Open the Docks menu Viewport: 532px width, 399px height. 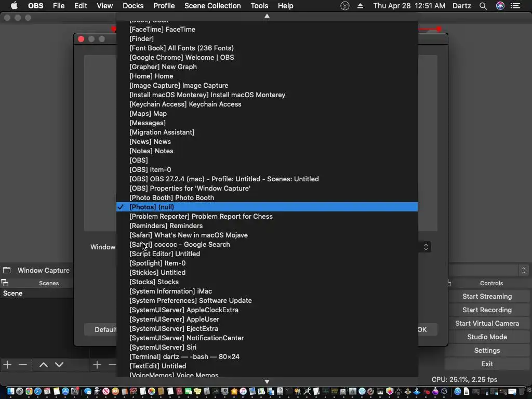click(133, 6)
